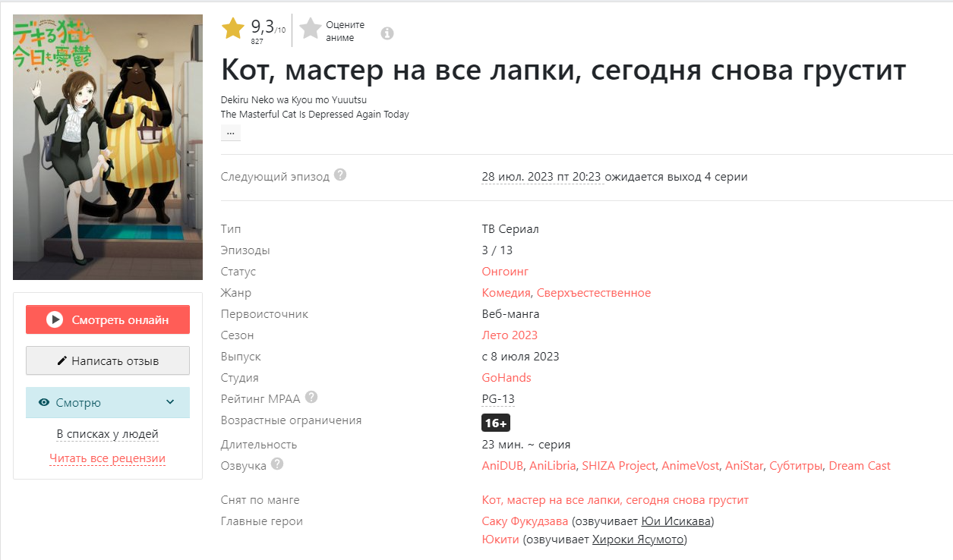This screenshot has height=560, width=953.
Task: Click help icon beside 'Рейтинг MPAA'
Action: (311, 398)
